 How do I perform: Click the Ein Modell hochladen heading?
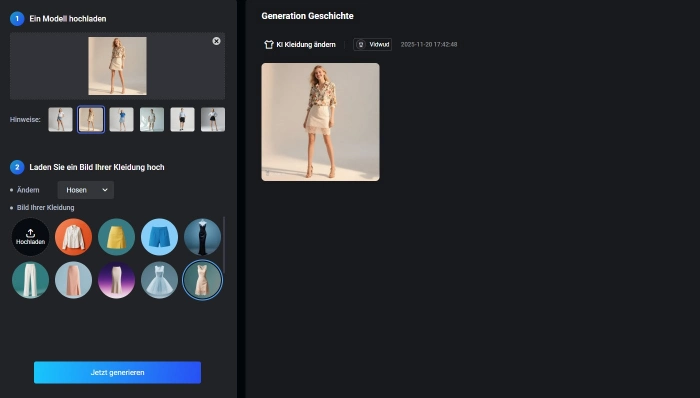click(x=68, y=19)
